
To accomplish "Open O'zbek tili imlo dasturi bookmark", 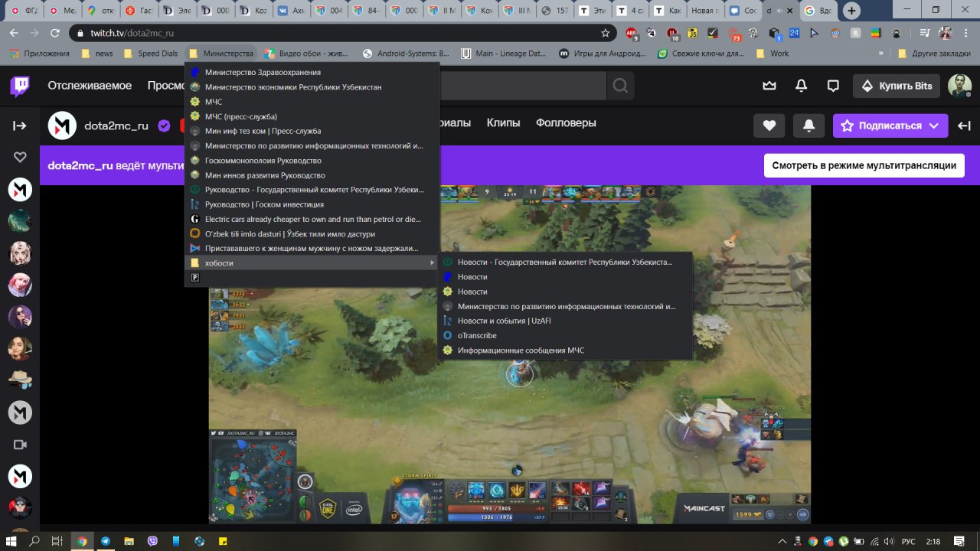I will [x=312, y=233].
